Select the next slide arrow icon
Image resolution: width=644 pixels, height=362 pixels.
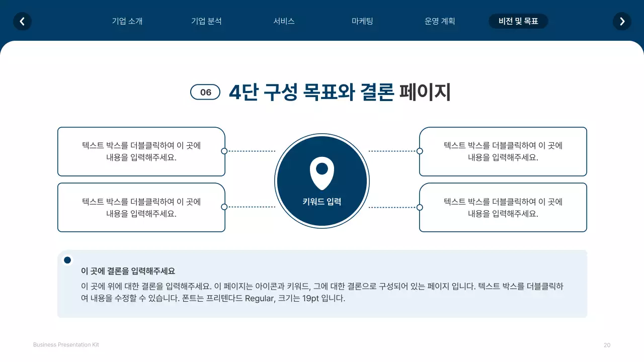(x=622, y=21)
